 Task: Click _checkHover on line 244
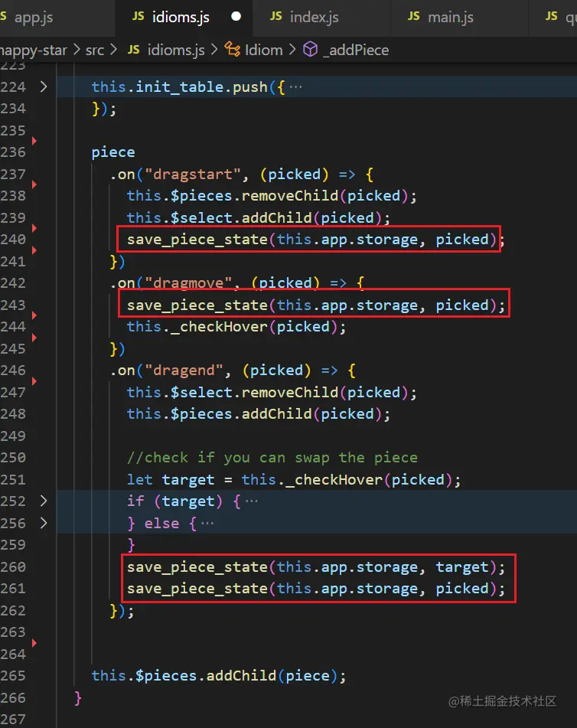pos(219,327)
